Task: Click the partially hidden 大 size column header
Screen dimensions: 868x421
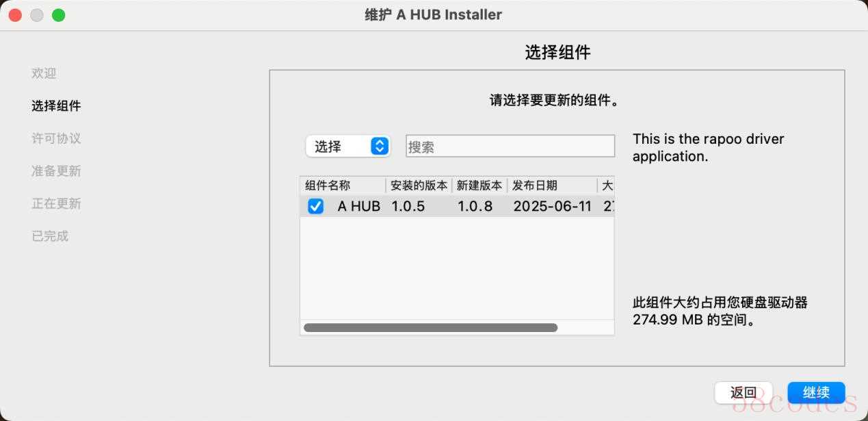Action: 606,186
